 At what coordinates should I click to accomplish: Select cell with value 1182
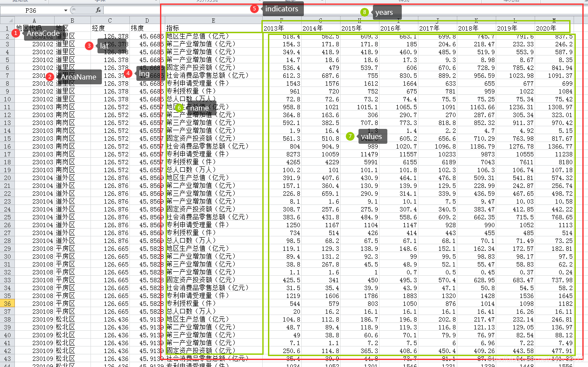[554, 303]
